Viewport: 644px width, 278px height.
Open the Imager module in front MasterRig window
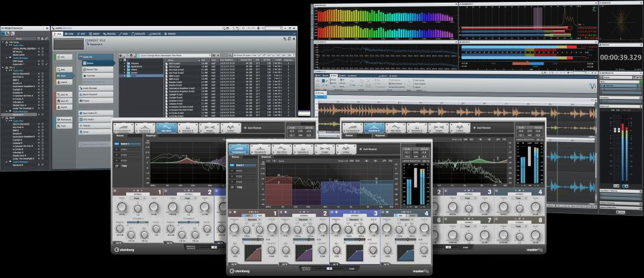pyautogui.click(x=325, y=149)
